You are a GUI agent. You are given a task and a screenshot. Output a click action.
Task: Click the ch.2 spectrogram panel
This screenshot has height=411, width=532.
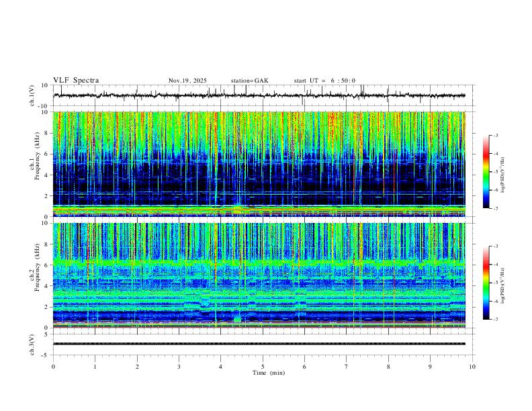point(259,275)
